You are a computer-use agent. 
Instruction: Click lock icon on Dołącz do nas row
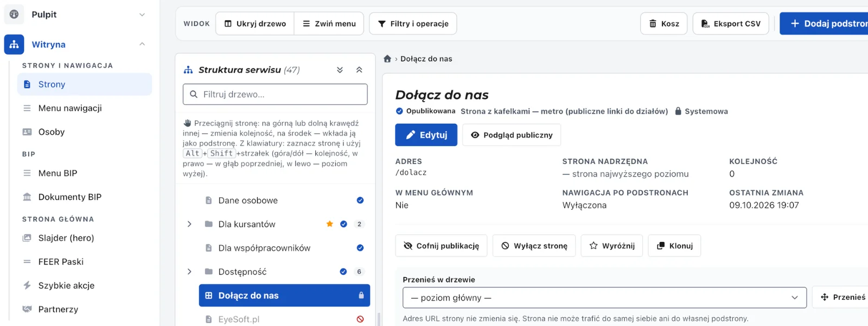click(361, 296)
